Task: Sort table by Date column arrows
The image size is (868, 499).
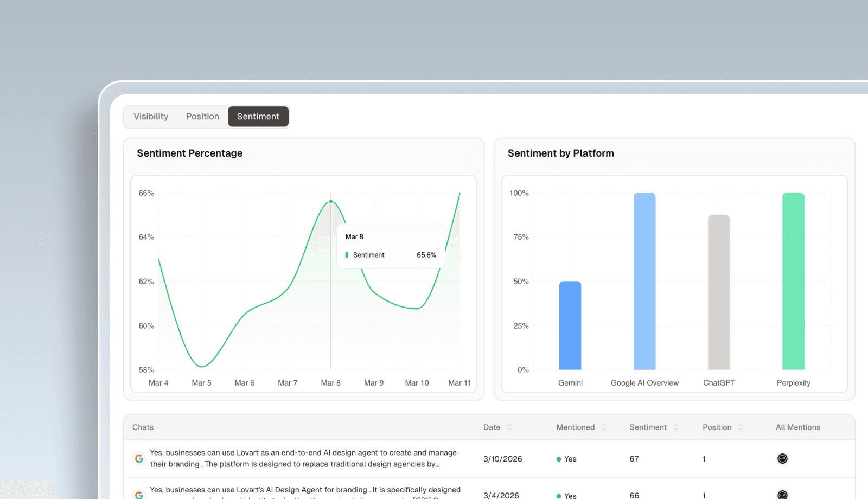Action: point(509,427)
